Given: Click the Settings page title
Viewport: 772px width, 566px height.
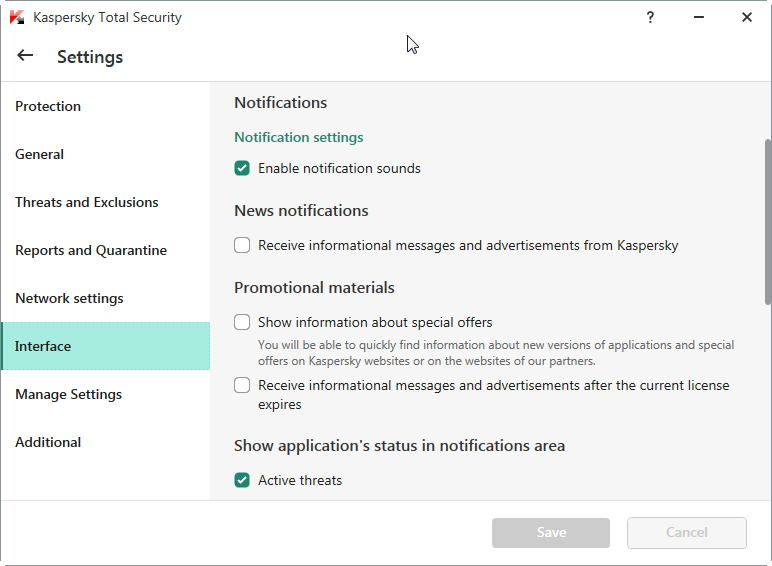Looking at the screenshot, I should tap(90, 57).
